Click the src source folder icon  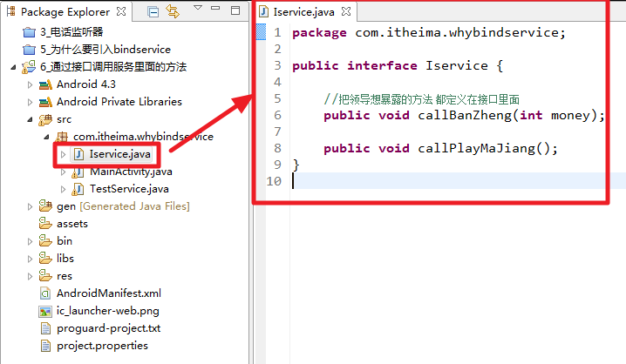tap(45, 119)
